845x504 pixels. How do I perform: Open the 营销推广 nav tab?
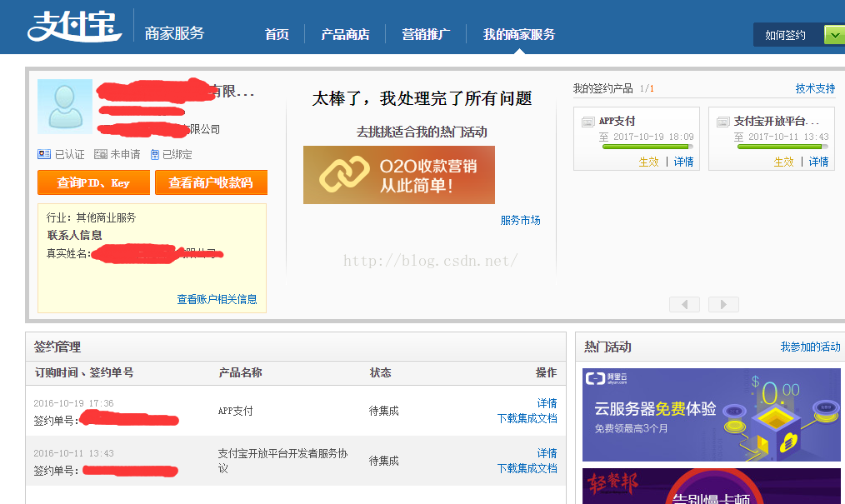click(426, 34)
